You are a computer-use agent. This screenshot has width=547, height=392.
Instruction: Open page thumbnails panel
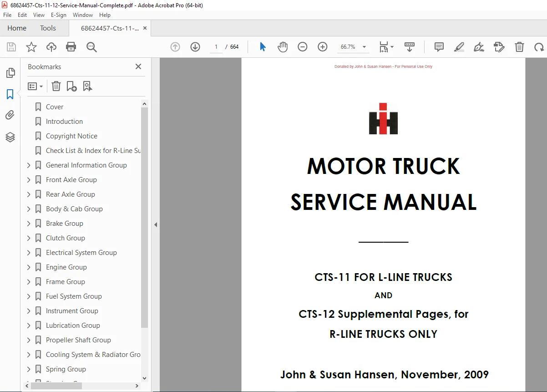(x=10, y=73)
